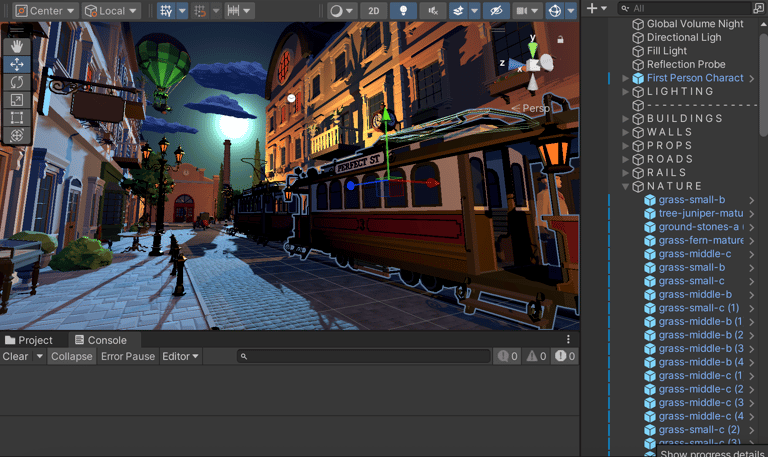Image resolution: width=768 pixels, height=457 pixels.
Task: Switch to the Project tab
Action: click(x=28, y=340)
